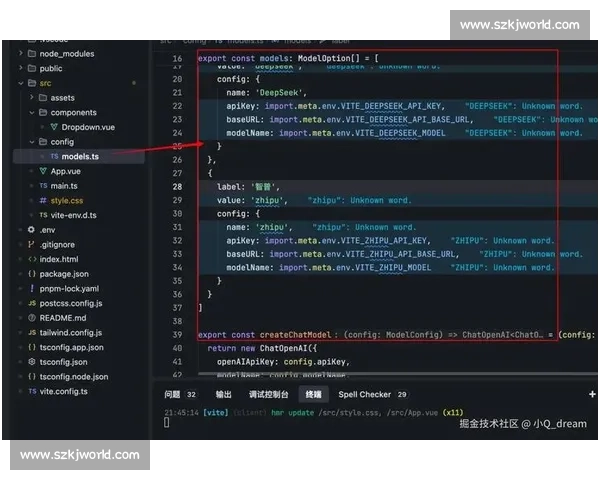Click Vue icon beside Dropdown.vue
The width and height of the screenshot is (600, 480).
coord(54,127)
